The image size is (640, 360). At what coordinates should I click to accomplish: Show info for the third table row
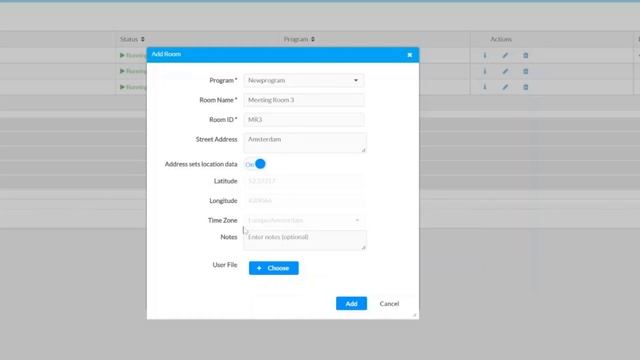click(485, 87)
